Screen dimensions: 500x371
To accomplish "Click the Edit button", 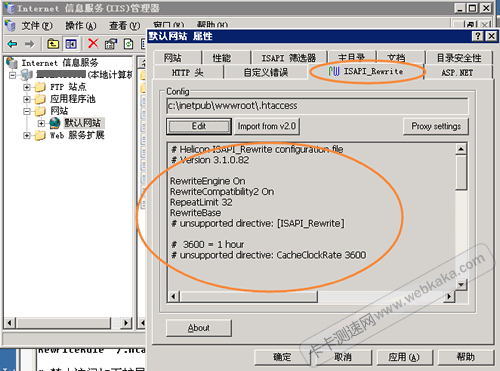I will [x=199, y=126].
